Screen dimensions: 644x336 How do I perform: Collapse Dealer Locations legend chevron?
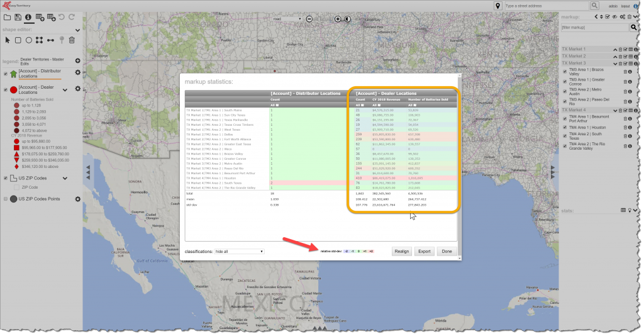(x=65, y=89)
